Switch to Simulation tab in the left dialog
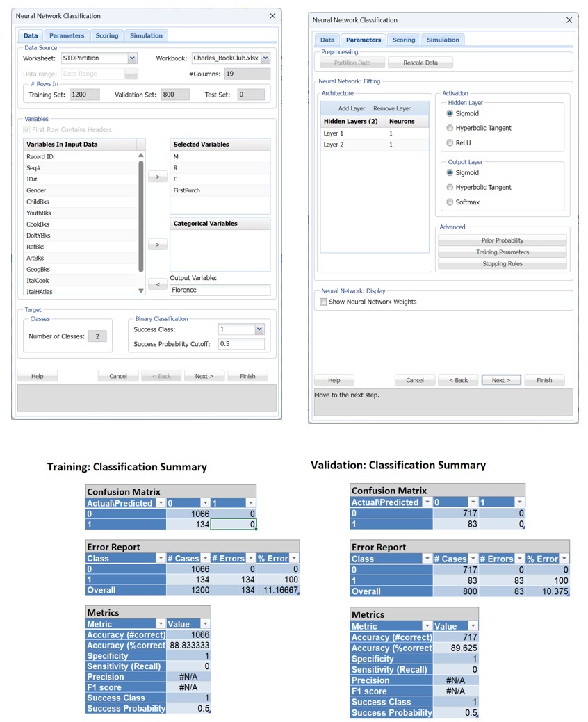 click(146, 35)
